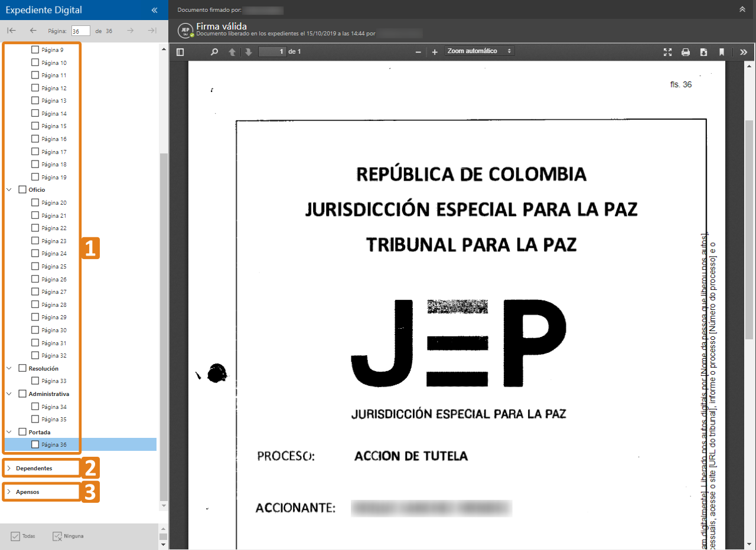Open the find in document search
Viewport: 756px width, 550px height.
[214, 52]
